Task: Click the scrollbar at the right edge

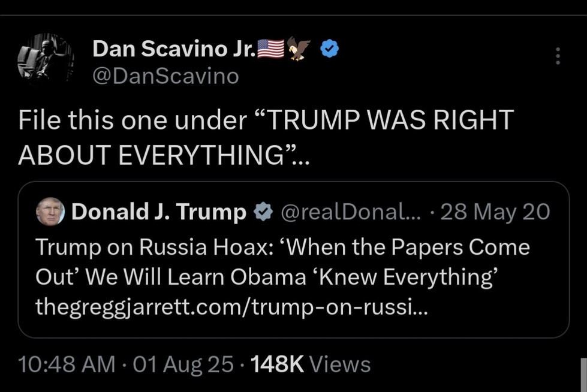Action: tap(583, 375)
